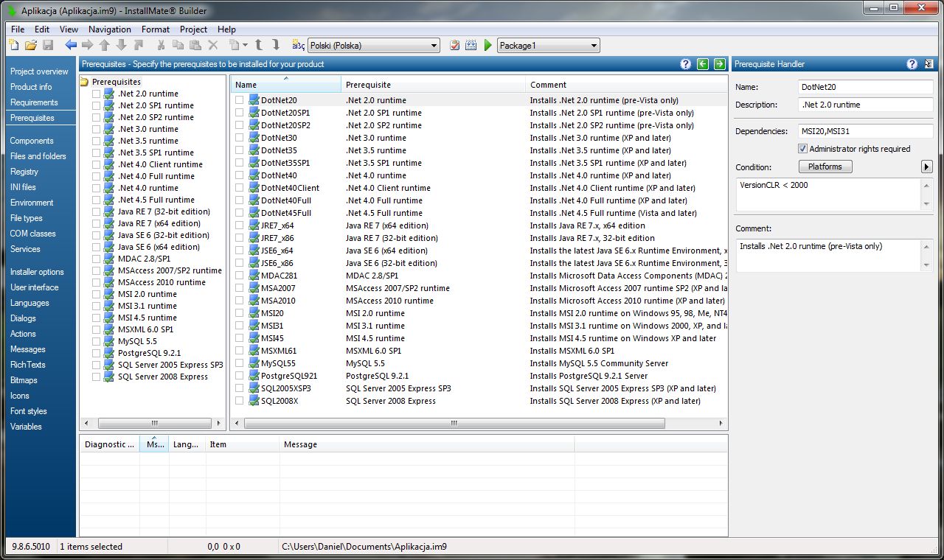Click green next-page arrow in Prerequisites header

point(719,64)
